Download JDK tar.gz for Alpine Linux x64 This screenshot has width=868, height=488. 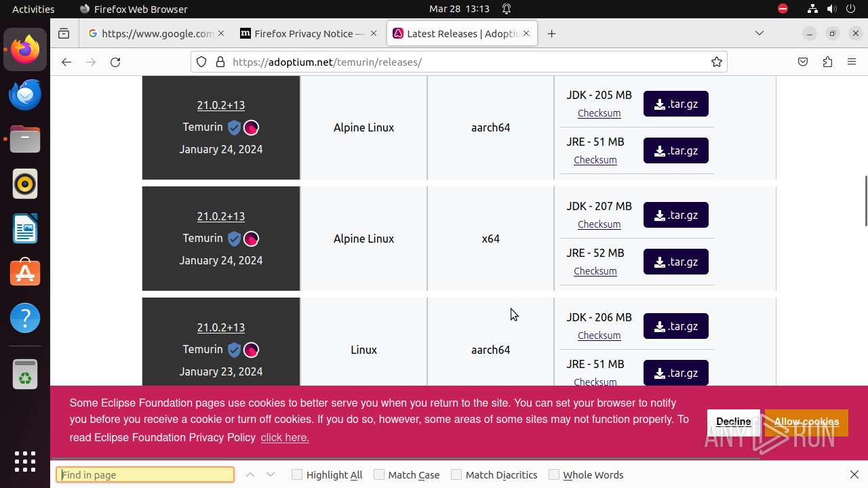click(676, 215)
